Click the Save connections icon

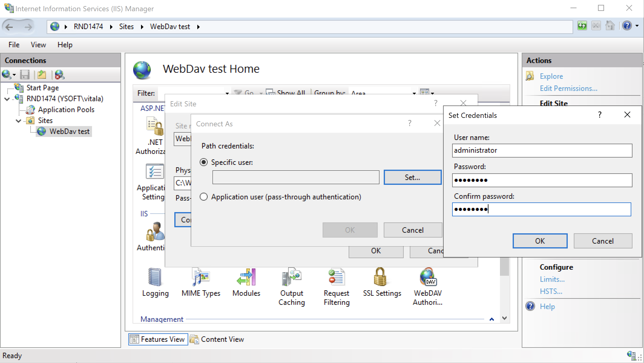point(25,75)
